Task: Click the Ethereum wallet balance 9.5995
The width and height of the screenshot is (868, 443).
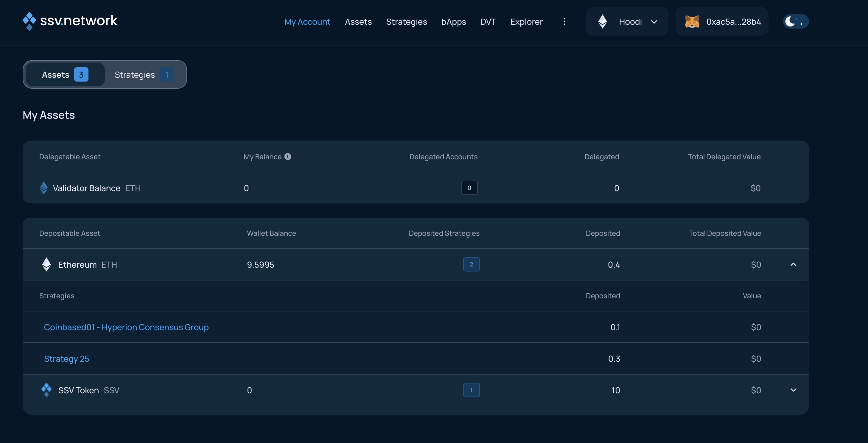Action: tap(260, 264)
